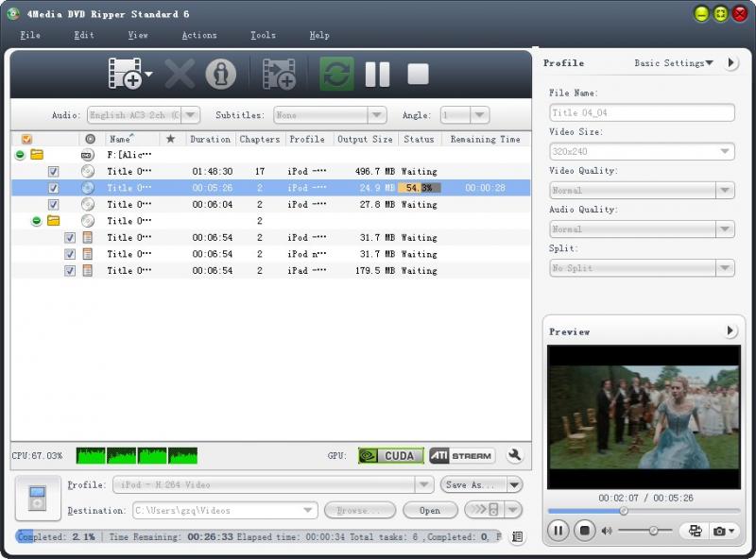Uncheck the 01:48:30 title checkbox

point(54,172)
